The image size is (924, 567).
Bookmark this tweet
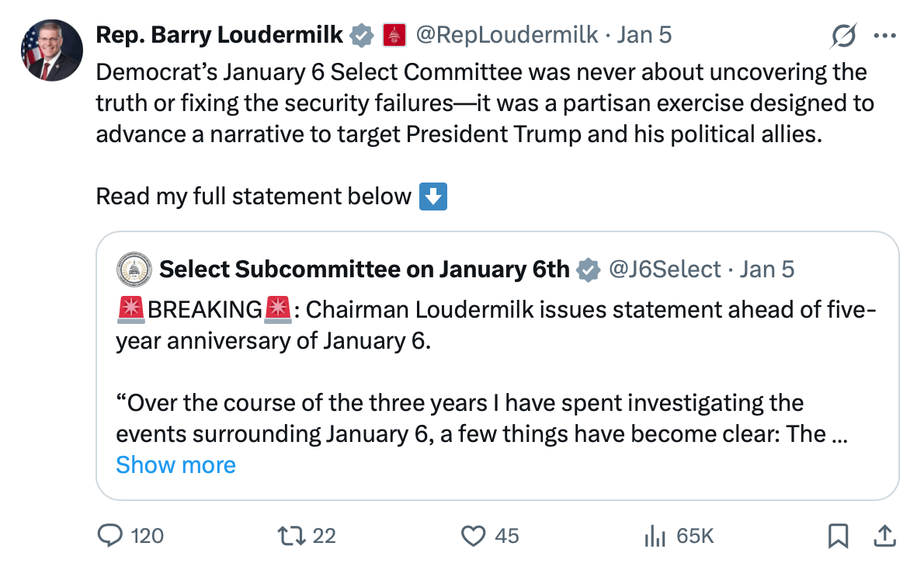coord(838,535)
